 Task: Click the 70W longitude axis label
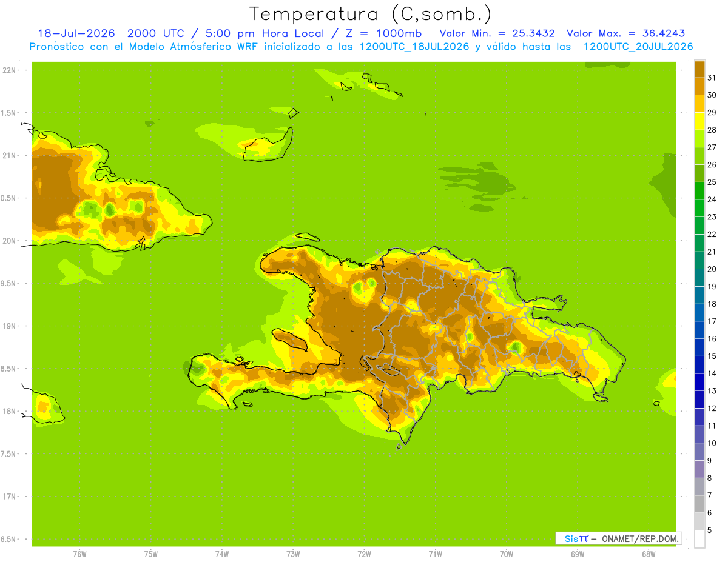506,554
